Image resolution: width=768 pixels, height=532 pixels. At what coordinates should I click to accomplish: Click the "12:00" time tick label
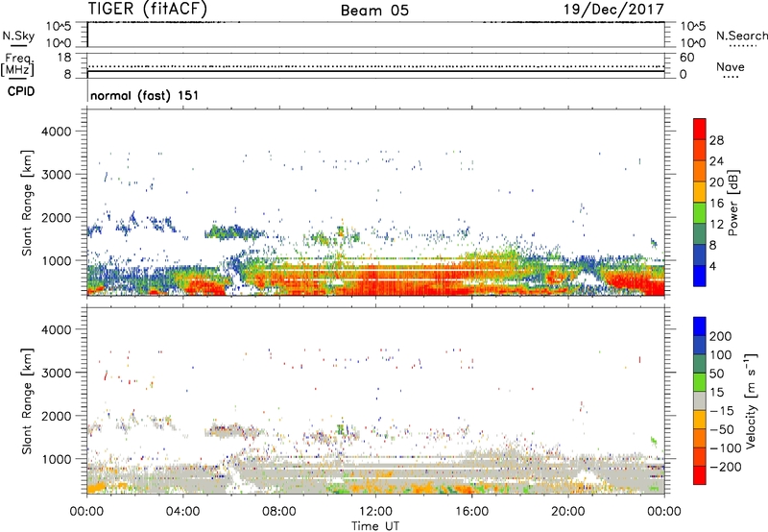click(375, 512)
